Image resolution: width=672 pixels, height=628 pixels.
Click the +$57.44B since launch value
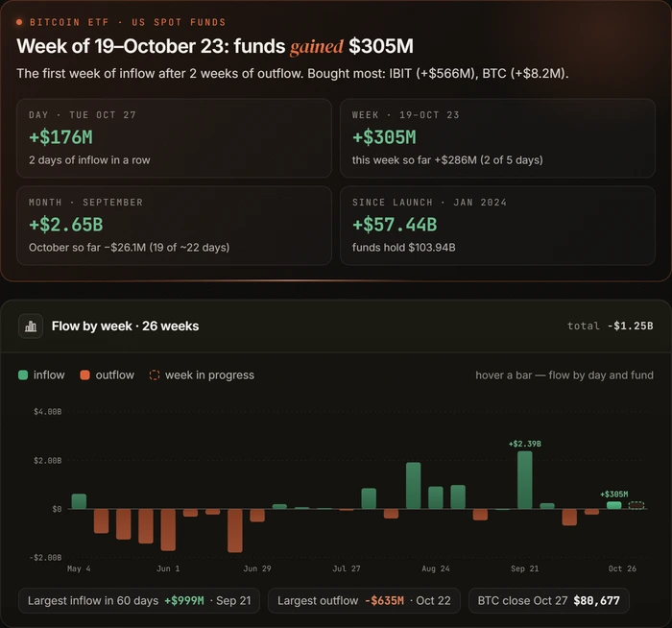pos(395,225)
